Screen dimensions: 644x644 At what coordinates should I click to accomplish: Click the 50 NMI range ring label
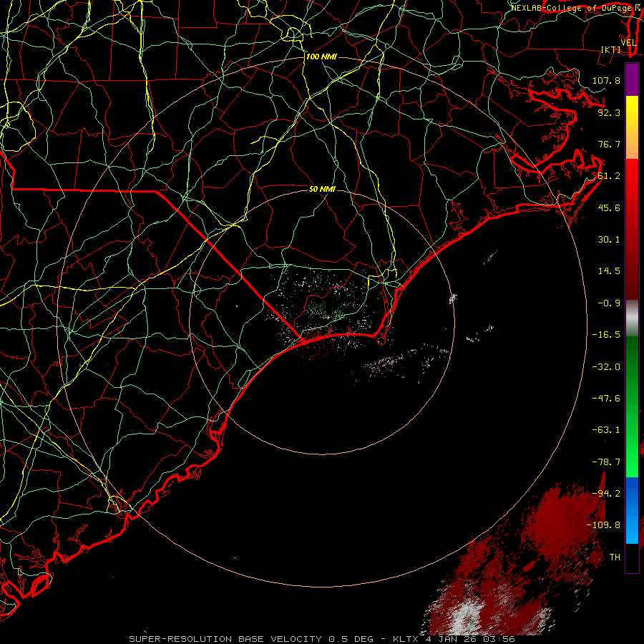(323, 190)
